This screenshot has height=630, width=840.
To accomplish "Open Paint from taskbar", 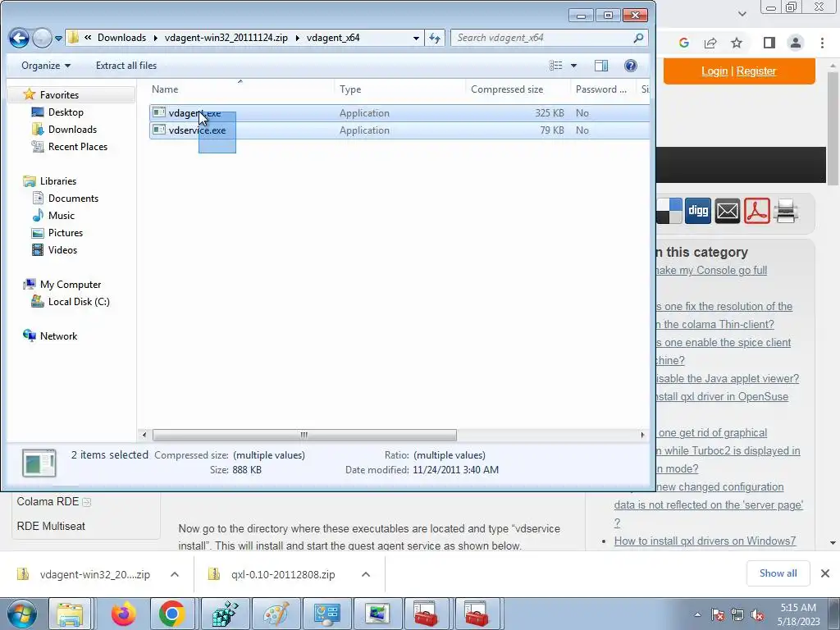I will tap(276, 614).
